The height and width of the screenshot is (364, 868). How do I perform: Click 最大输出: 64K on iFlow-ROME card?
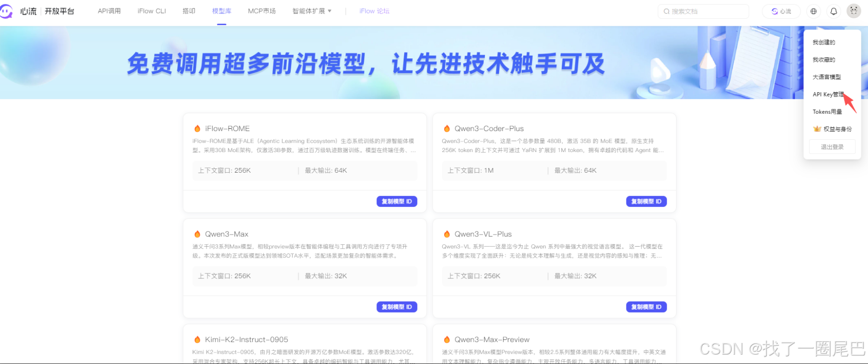pyautogui.click(x=326, y=170)
